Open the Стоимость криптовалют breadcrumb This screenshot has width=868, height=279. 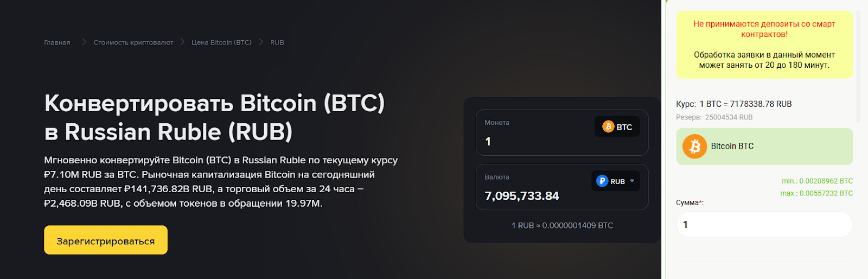(x=133, y=42)
